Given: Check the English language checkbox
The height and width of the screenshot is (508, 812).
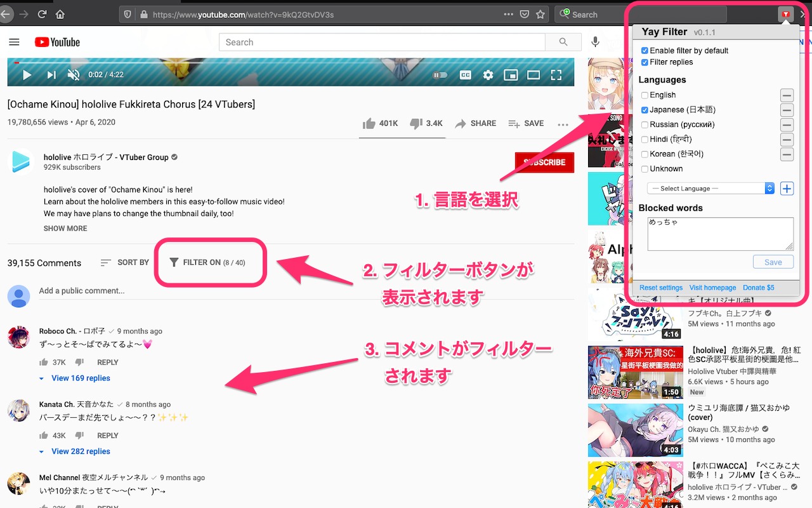Looking at the screenshot, I should 645,95.
